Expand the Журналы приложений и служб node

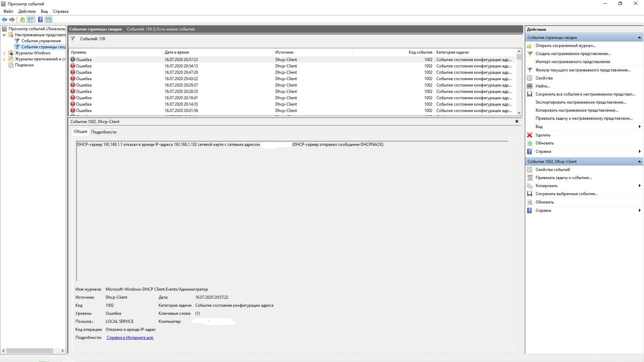(x=4, y=59)
